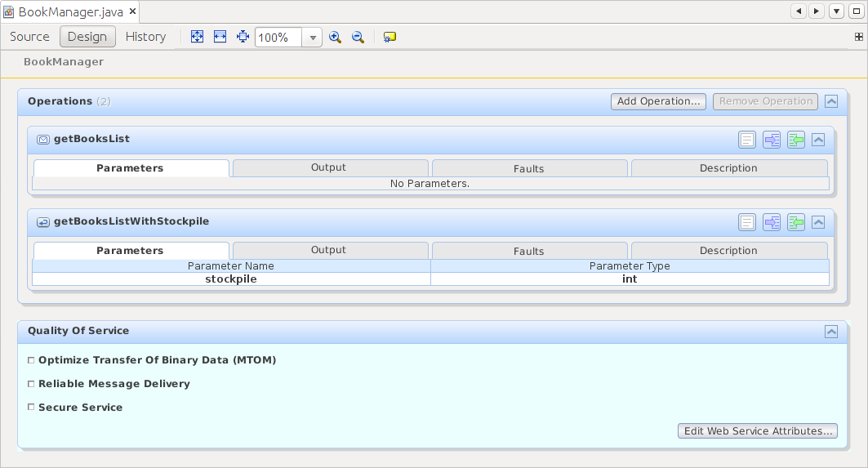Select getBooksList Parameters tab
This screenshot has height=468, width=868.
pyautogui.click(x=131, y=167)
